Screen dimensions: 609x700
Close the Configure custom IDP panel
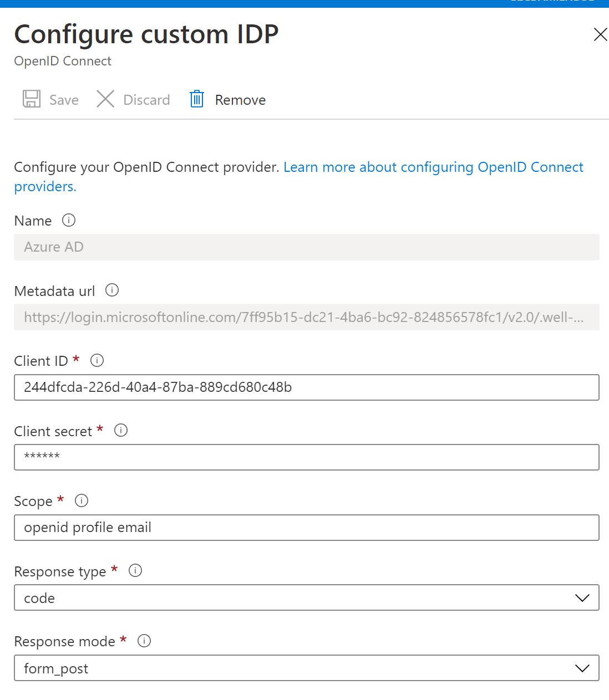(600, 34)
